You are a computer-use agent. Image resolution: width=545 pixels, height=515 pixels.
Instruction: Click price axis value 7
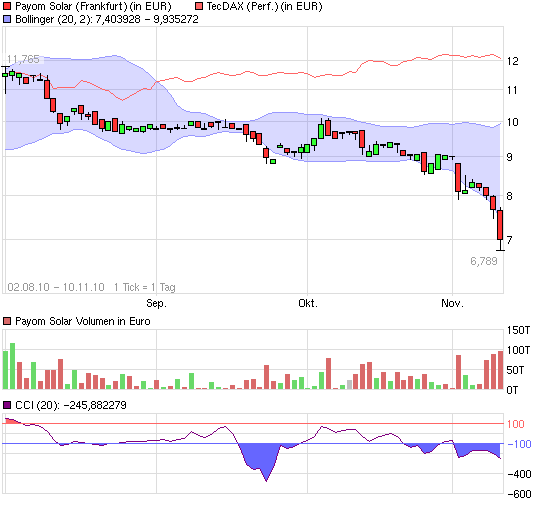click(510, 240)
